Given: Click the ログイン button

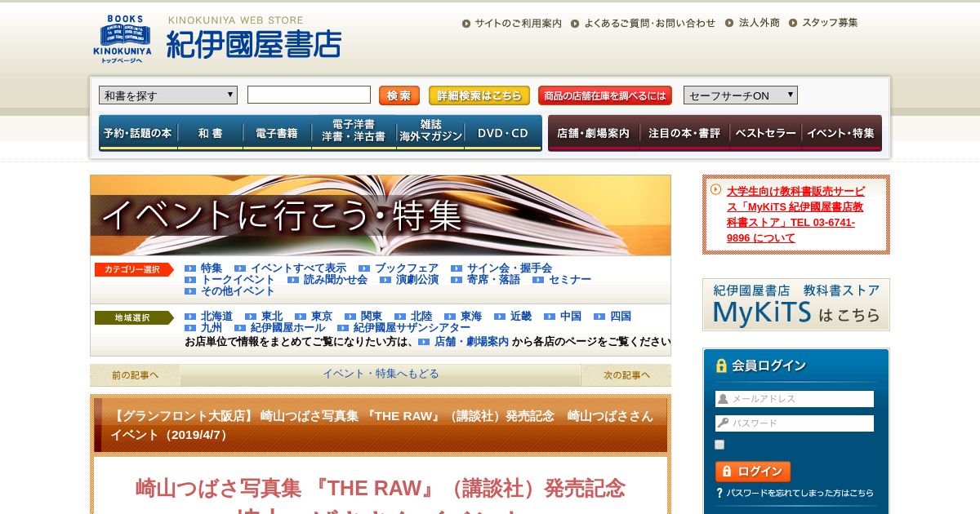Looking at the screenshot, I should 753,472.
